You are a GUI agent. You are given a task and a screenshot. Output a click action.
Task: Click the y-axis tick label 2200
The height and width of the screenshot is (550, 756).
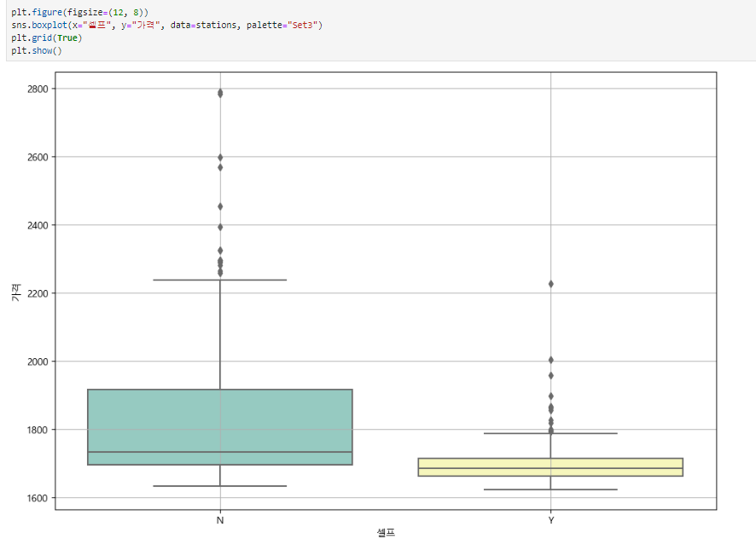pyautogui.click(x=38, y=293)
